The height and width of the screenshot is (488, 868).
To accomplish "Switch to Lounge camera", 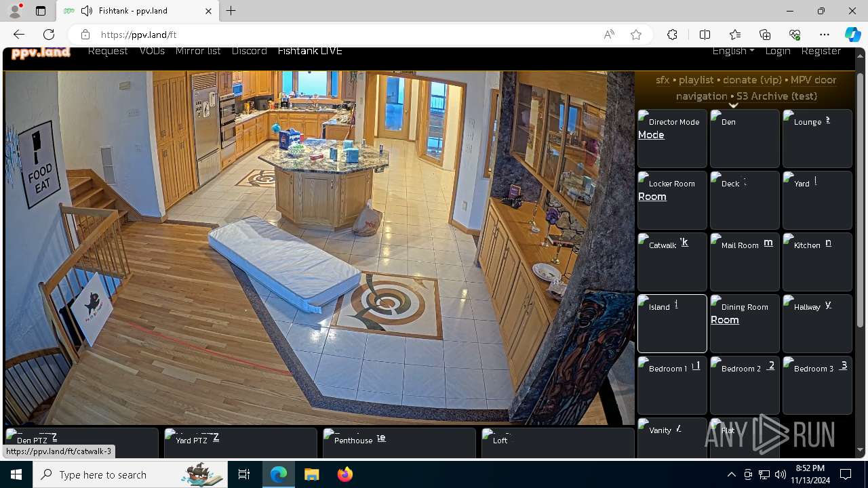I will click(x=817, y=138).
